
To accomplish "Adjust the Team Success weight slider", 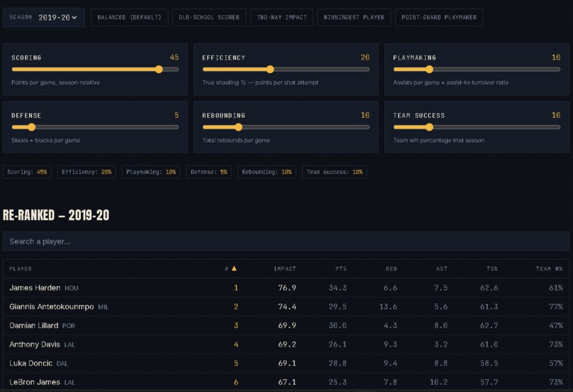I will [x=476, y=127].
